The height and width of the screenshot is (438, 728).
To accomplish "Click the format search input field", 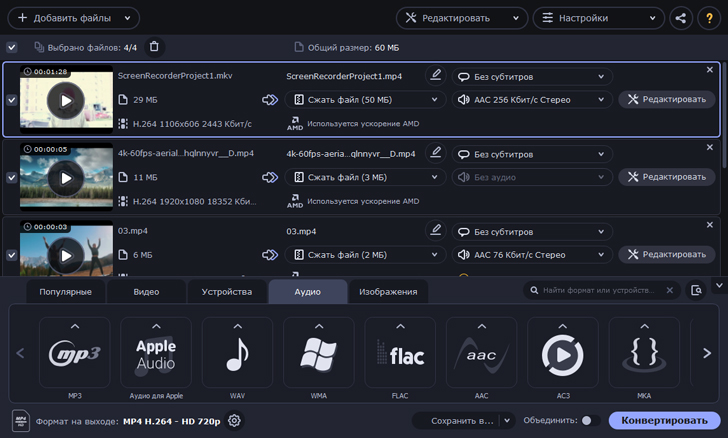I will tap(600, 290).
